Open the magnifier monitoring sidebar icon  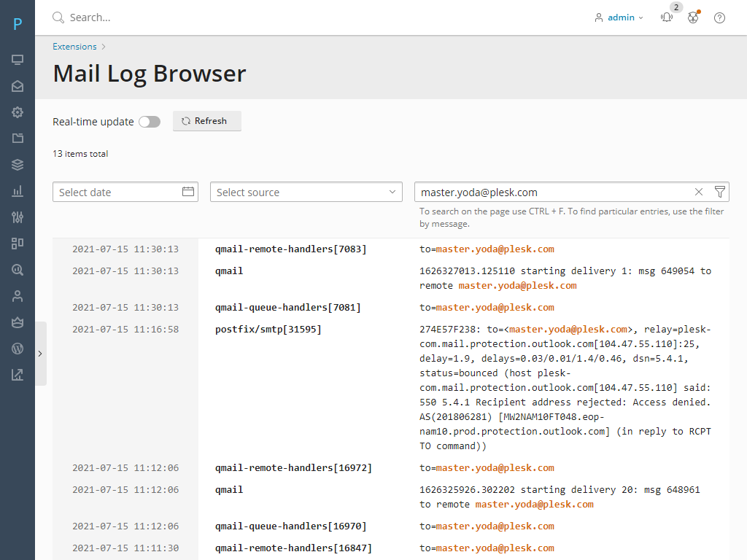click(x=18, y=270)
